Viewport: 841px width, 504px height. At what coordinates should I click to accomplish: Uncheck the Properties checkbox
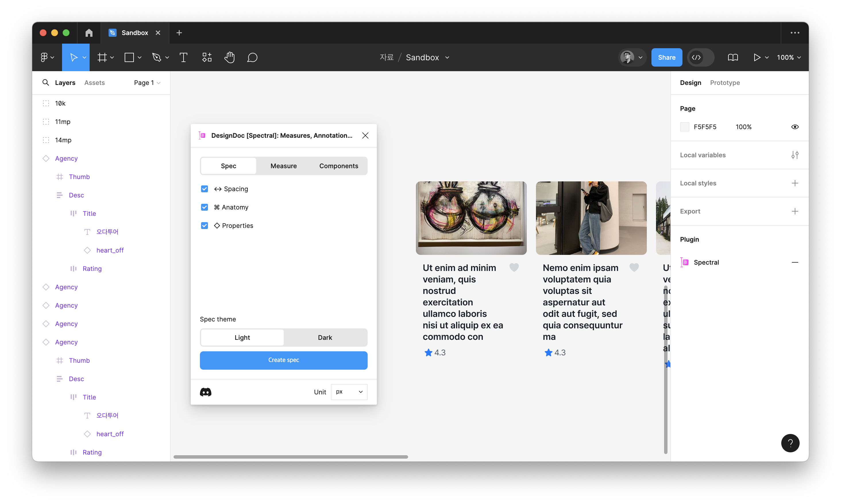204,226
